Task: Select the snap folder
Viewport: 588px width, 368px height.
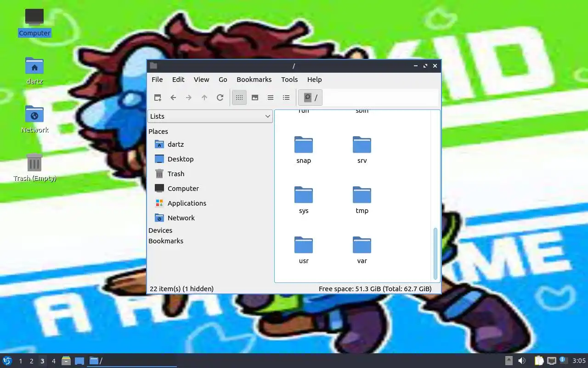Action: point(304,150)
